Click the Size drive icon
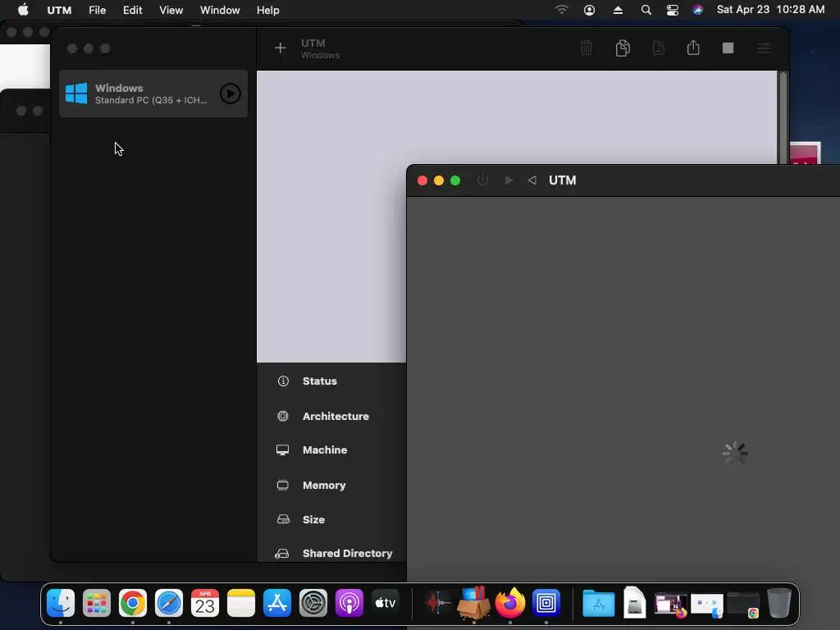This screenshot has width=840, height=630. click(283, 519)
